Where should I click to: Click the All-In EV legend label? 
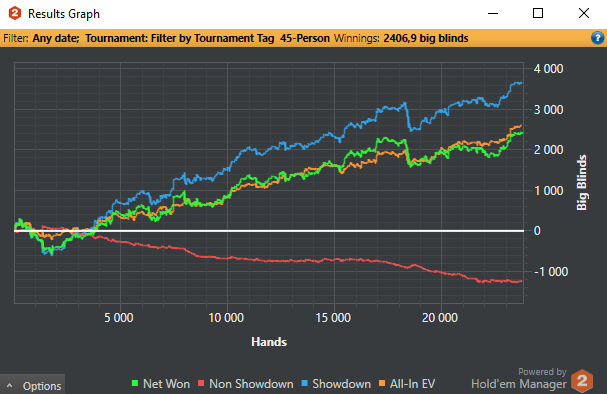[412, 384]
